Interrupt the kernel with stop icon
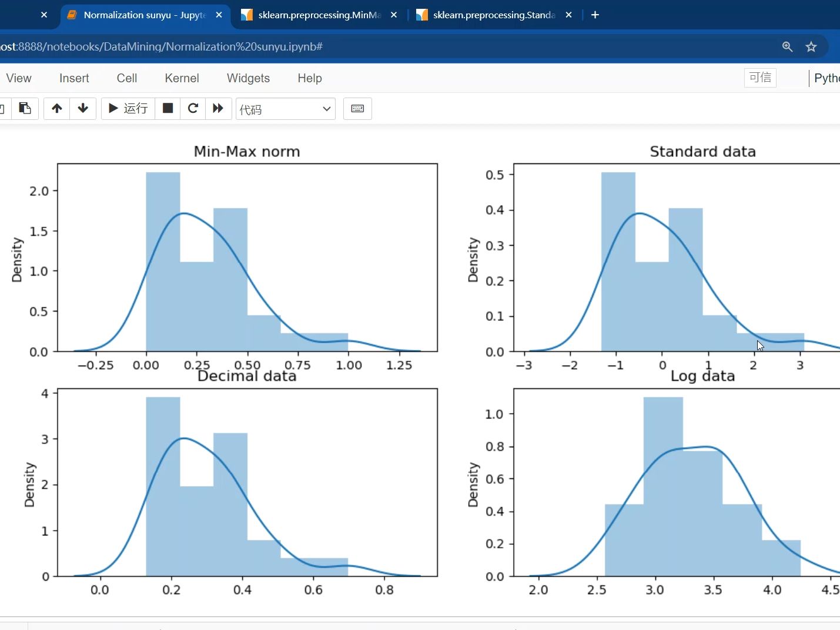This screenshot has height=630, width=840. coord(168,108)
